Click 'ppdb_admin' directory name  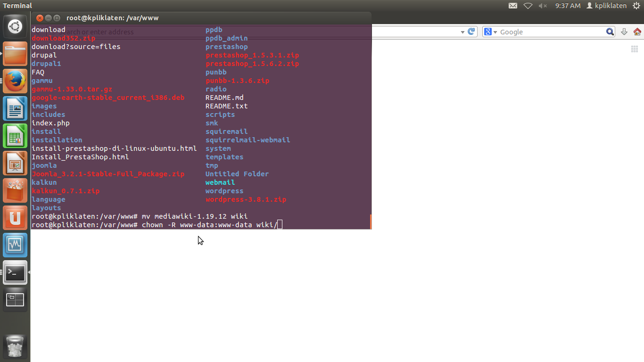point(226,38)
